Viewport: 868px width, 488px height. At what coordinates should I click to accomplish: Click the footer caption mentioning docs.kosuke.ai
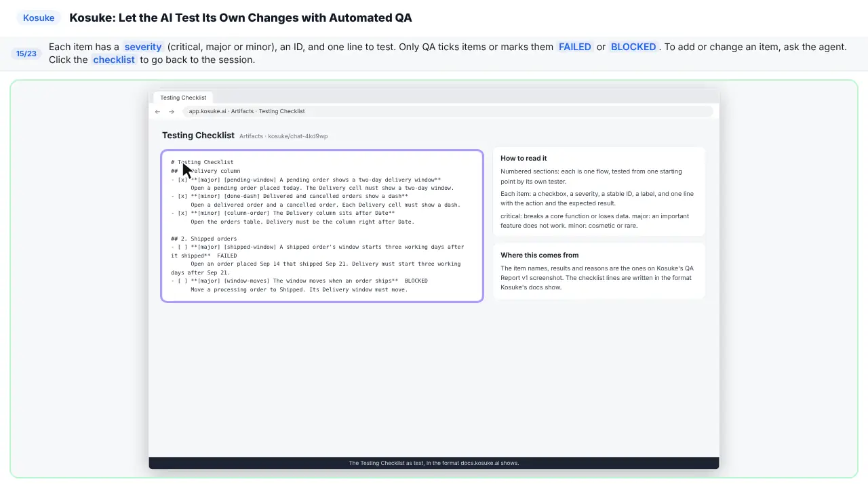434,463
